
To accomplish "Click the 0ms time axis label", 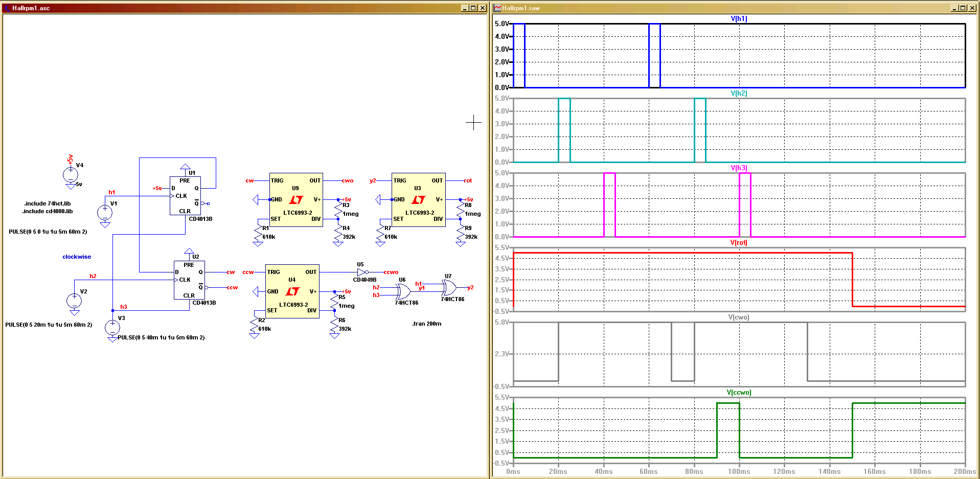I will point(513,471).
